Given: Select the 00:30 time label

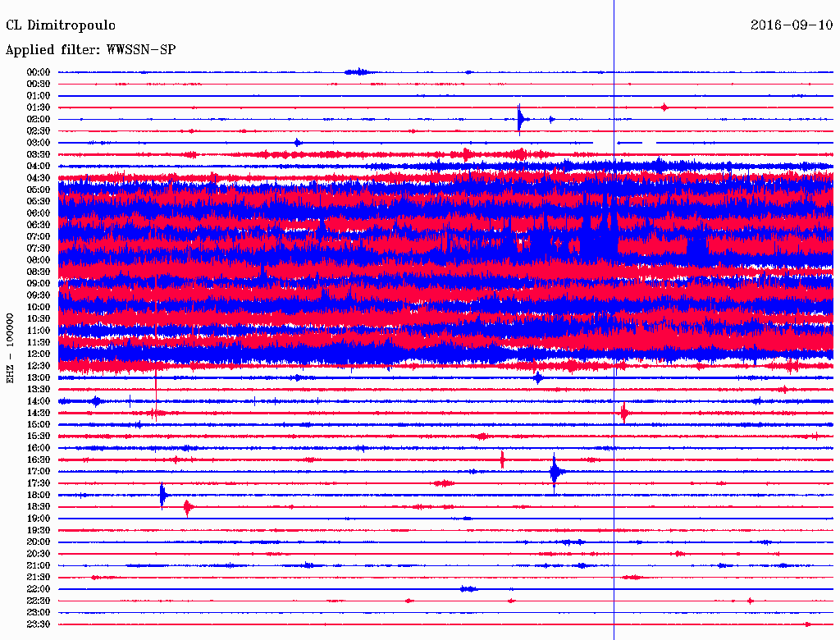Looking at the screenshot, I should [x=39, y=85].
